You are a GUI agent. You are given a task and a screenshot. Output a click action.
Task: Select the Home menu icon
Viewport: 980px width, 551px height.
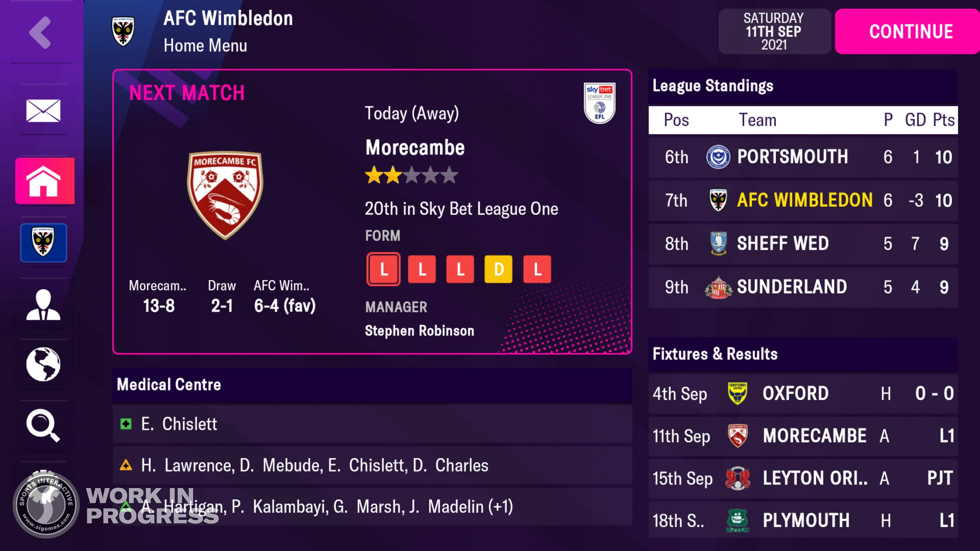coord(44,181)
